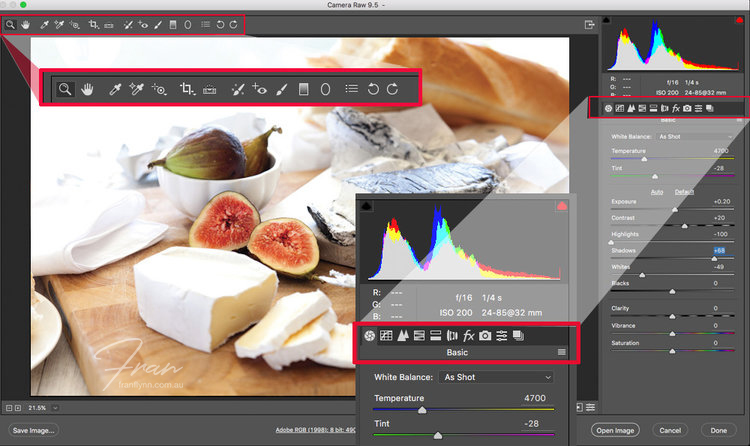Screen dimensions: 750x446
Task: Open the Camera Calibration tab in the small right panel strip
Action: coord(687,109)
